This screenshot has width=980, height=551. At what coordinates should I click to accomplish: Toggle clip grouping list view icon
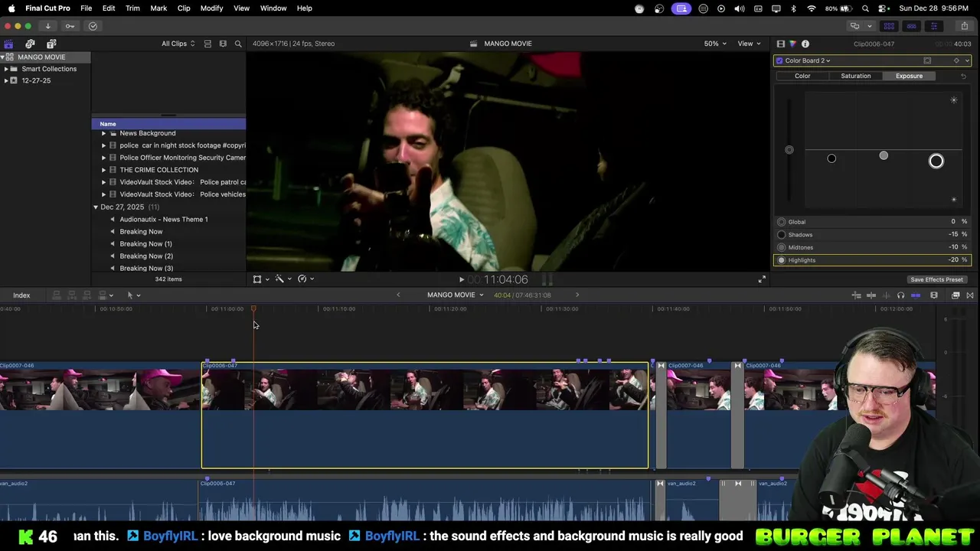[207, 44]
